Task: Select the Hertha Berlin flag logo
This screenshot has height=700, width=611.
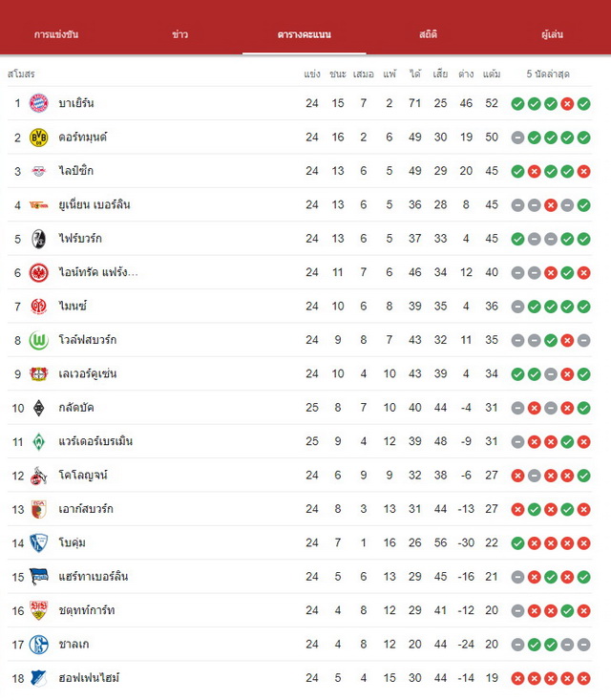Action: [x=39, y=577]
